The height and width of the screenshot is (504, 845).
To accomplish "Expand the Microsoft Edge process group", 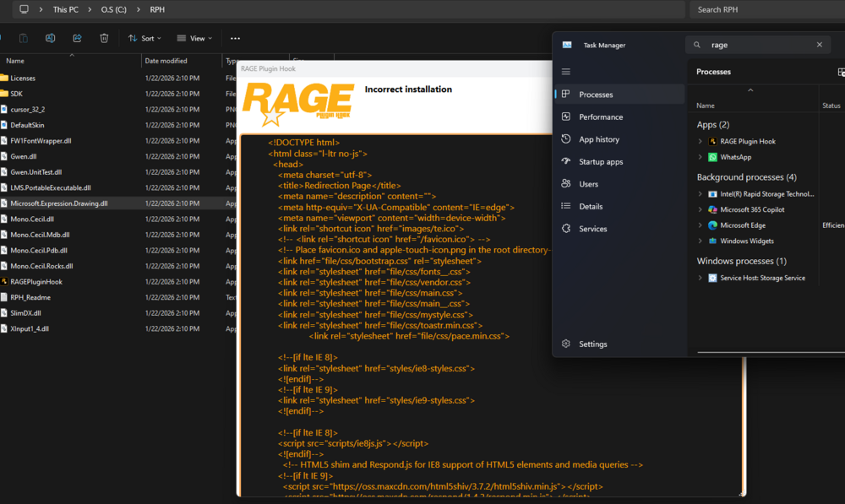I will point(701,225).
